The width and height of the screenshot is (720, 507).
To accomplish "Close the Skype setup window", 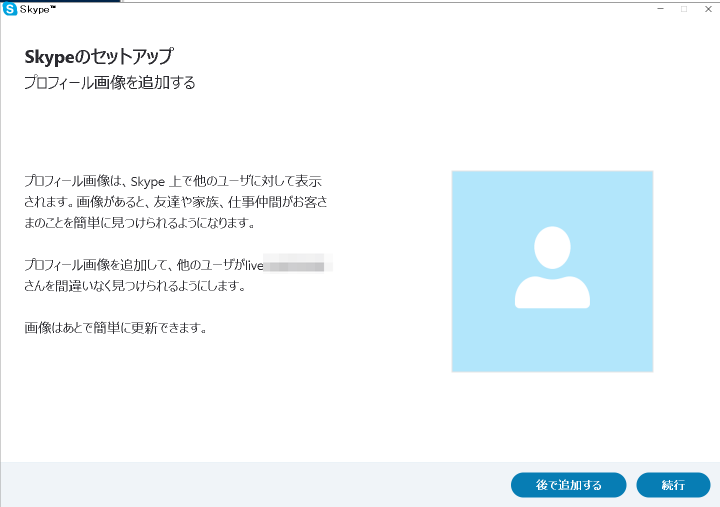I will point(708,9).
